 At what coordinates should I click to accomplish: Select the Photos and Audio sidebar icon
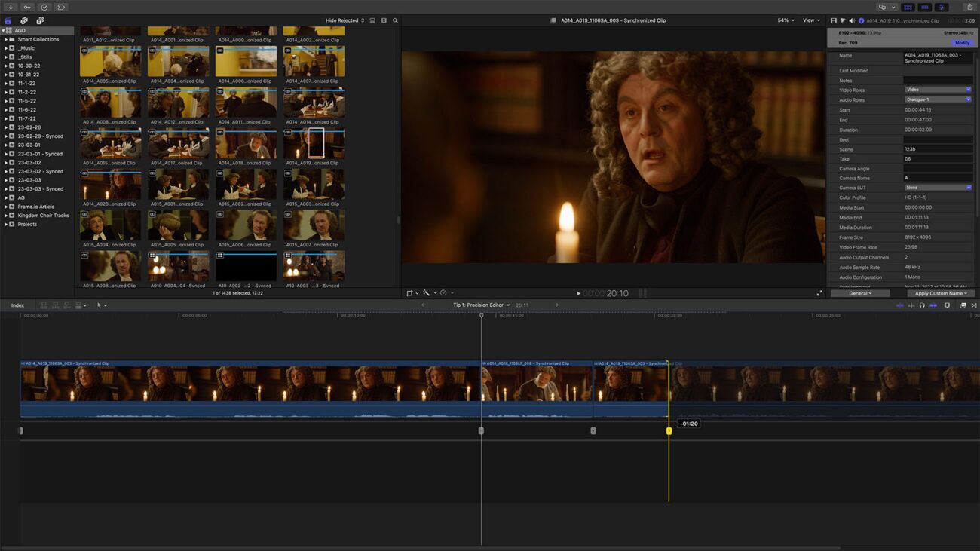coord(23,20)
